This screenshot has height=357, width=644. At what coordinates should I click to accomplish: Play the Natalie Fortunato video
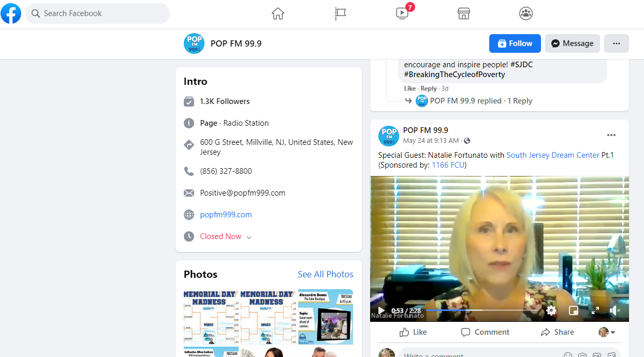point(381,310)
